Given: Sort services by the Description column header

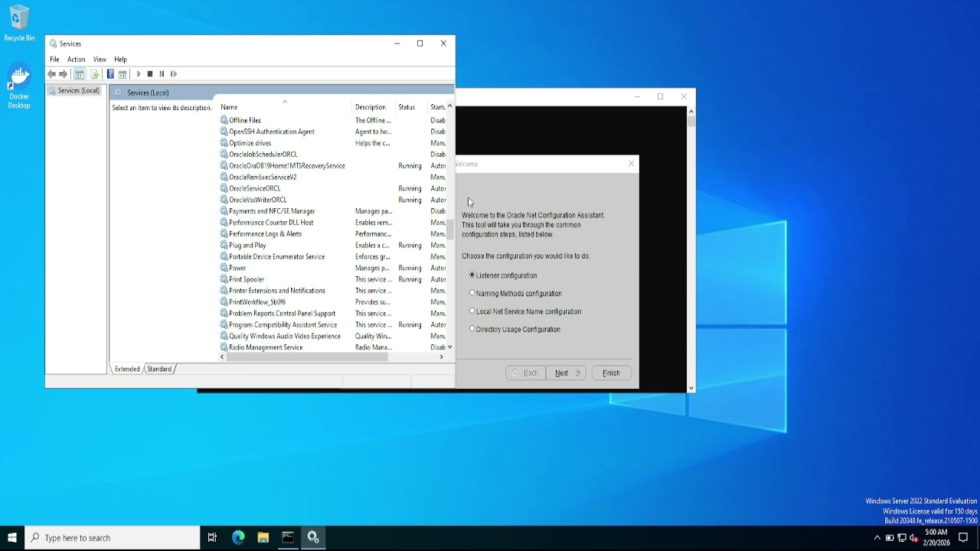Looking at the screenshot, I should 374,107.
